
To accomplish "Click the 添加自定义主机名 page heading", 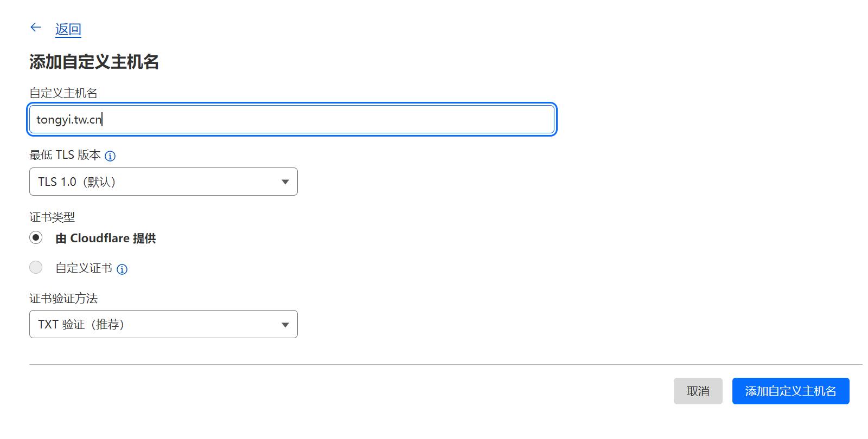I will point(94,62).
